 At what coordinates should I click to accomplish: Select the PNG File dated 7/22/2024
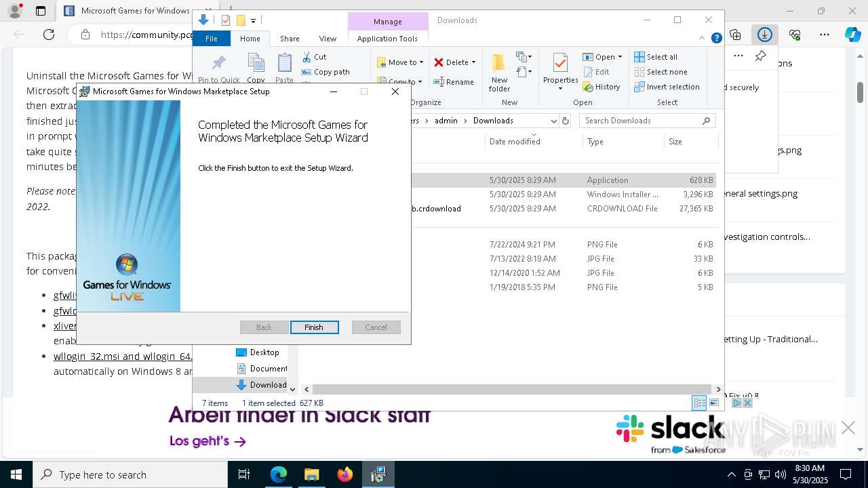pos(563,245)
